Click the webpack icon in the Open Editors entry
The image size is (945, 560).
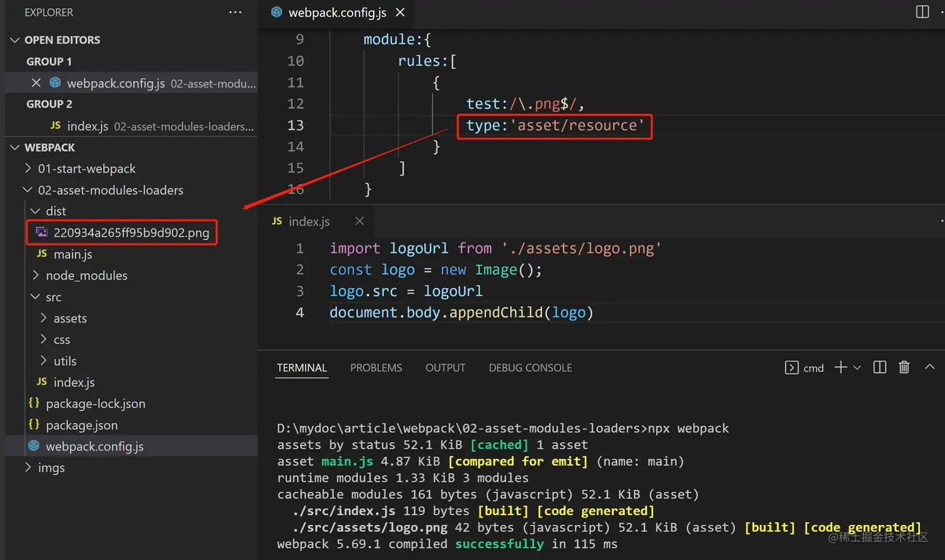click(55, 82)
